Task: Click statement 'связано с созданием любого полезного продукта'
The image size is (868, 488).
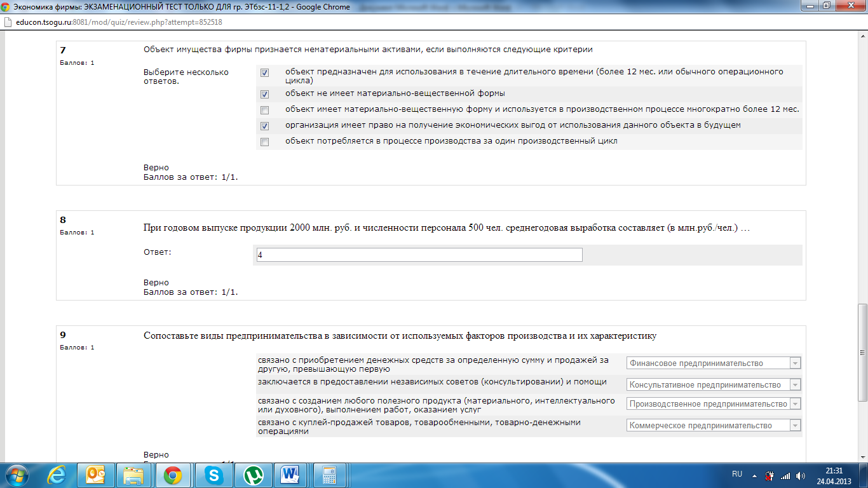Action: click(436, 405)
